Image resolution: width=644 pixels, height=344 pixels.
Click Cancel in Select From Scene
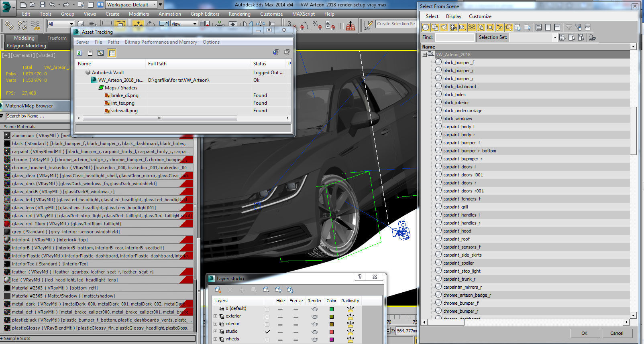click(x=617, y=333)
